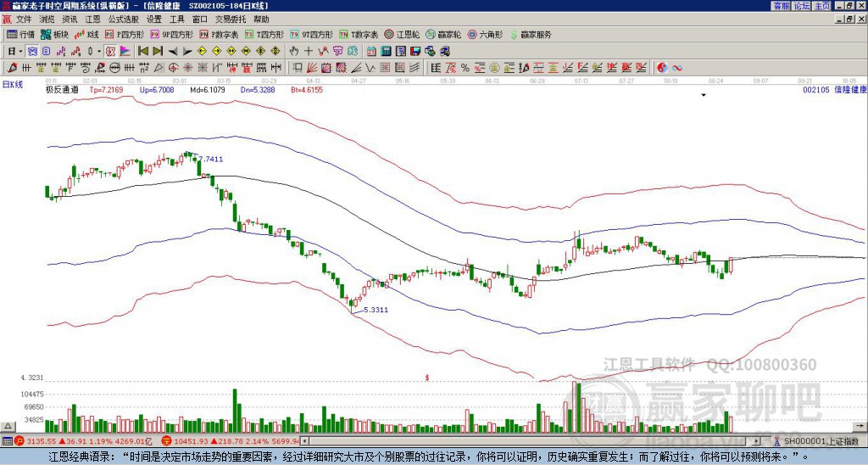
Task: Open the 9P四方形 tool
Action: pyautogui.click(x=171, y=34)
